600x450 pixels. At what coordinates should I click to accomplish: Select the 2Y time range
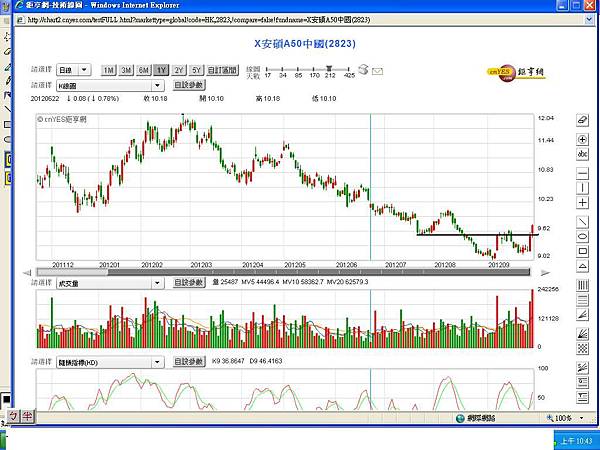click(179, 70)
